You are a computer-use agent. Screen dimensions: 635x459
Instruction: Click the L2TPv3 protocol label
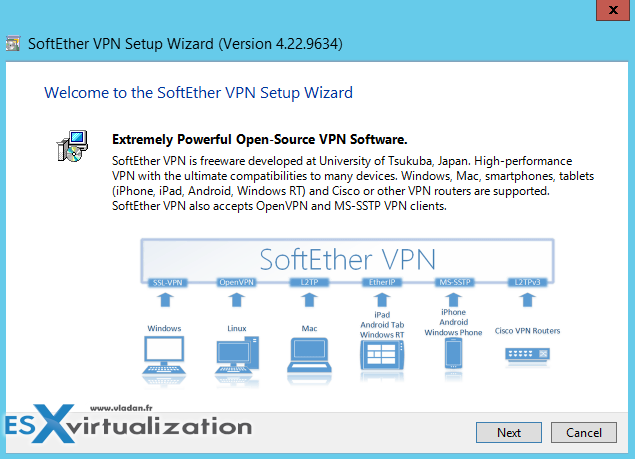(x=527, y=282)
